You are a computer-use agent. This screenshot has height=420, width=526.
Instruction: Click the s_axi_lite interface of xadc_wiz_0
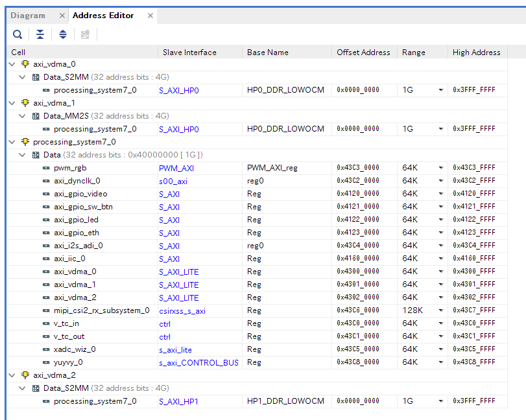176,350
